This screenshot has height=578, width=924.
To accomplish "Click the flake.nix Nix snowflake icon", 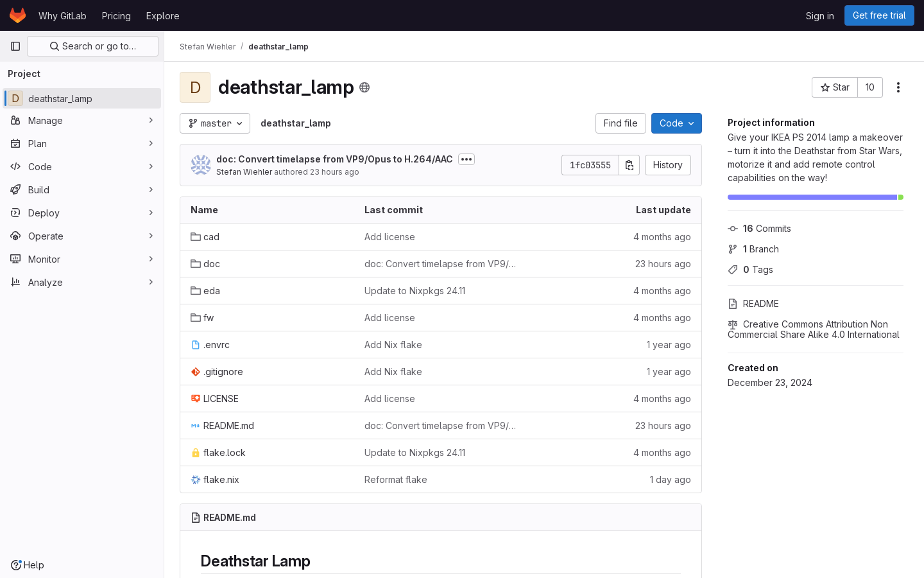I will (x=196, y=480).
